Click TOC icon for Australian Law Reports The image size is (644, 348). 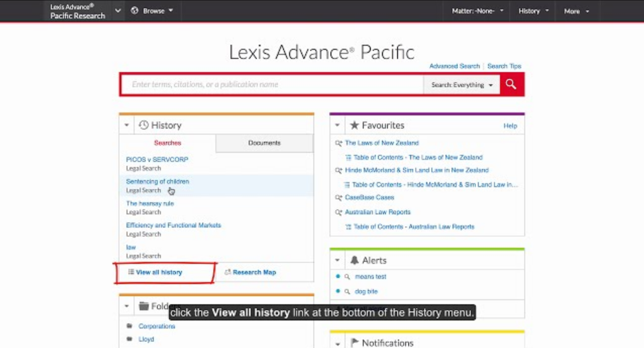pos(349,227)
